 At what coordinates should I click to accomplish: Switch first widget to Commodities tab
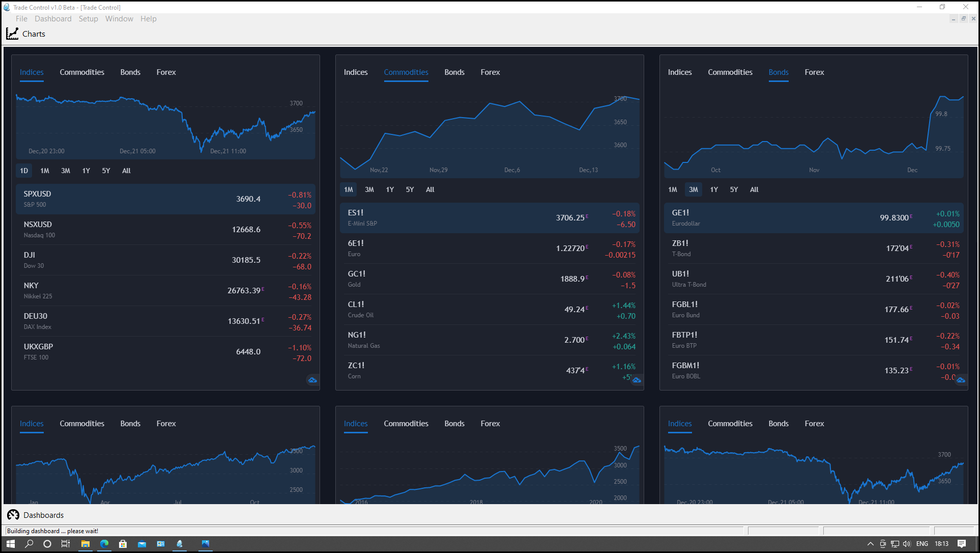(x=82, y=72)
